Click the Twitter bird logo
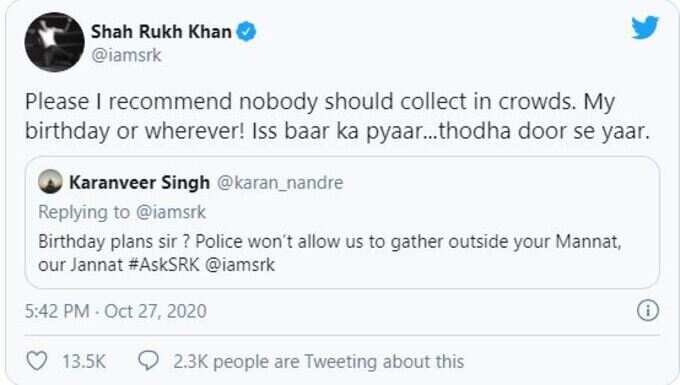The width and height of the screenshot is (680, 385). [645, 27]
